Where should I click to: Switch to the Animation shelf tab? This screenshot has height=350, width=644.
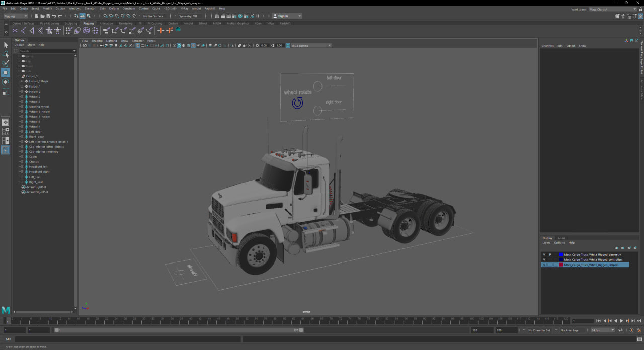tap(106, 23)
